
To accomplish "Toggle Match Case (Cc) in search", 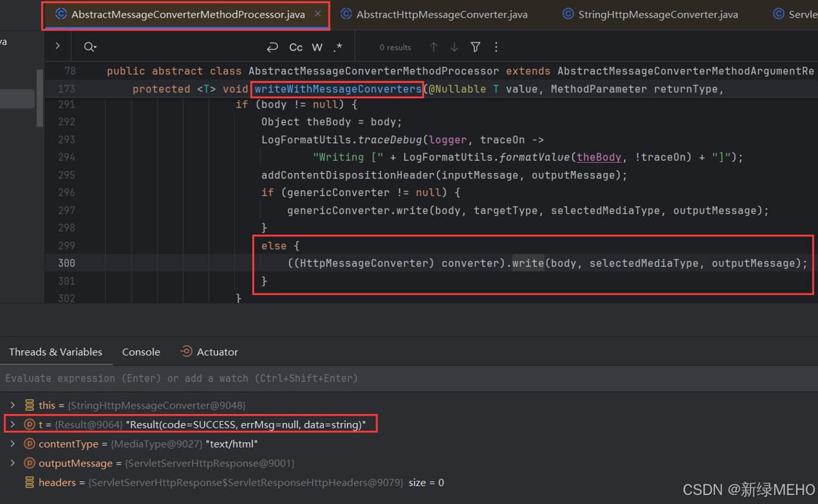I will (x=296, y=47).
